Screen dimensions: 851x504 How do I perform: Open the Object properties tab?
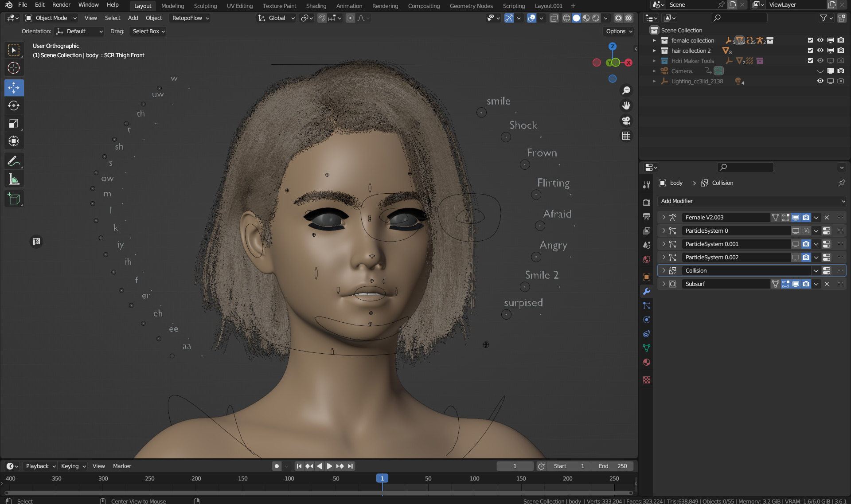click(647, 277)
